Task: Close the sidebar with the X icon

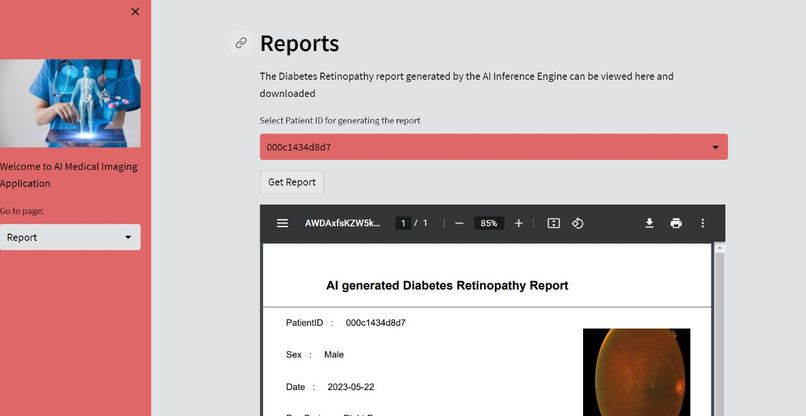Action: (x=135, y=12)
